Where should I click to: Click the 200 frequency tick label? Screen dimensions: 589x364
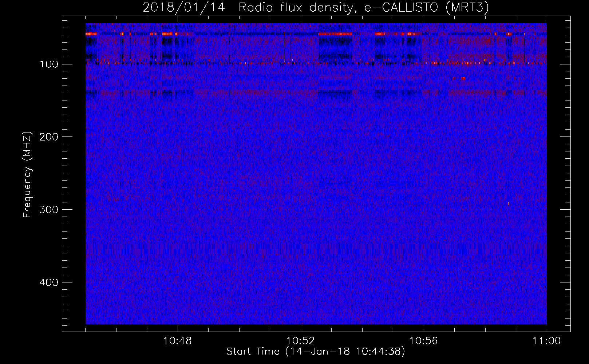(49, 137)
